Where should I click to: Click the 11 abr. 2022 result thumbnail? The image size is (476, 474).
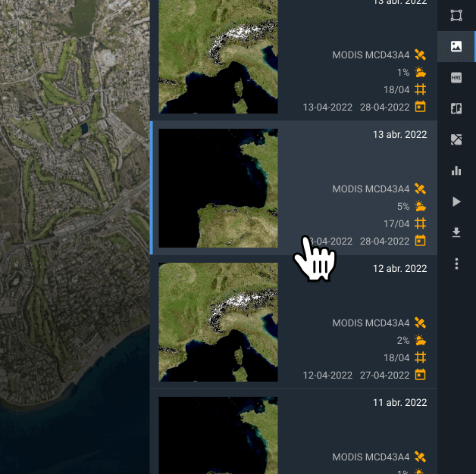(218, 435)
